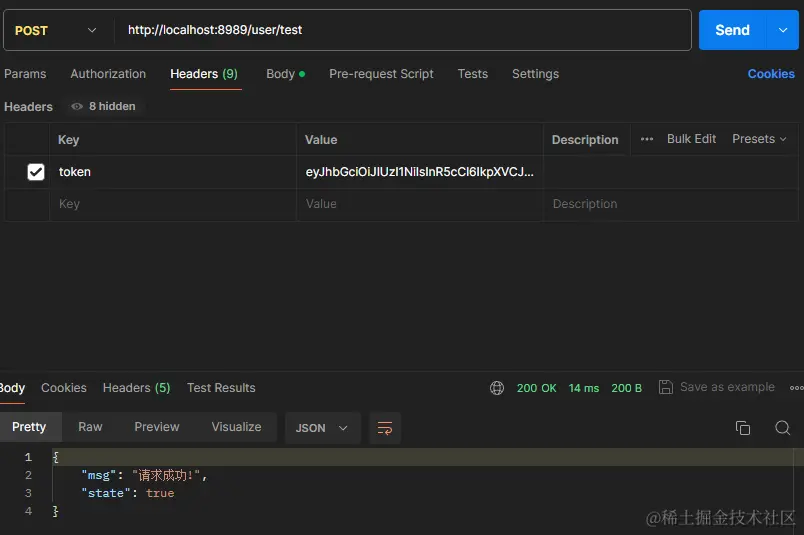Click Bulk Edit for headers
Viewport: 804px width, 535px height.
[x=691, y=139]
